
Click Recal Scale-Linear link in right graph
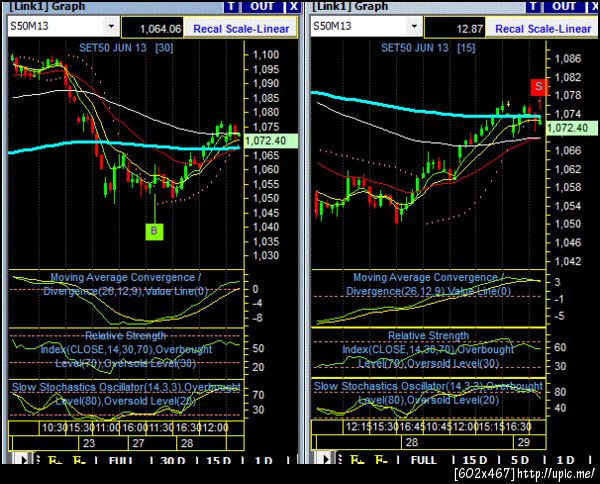pos(543,29)
